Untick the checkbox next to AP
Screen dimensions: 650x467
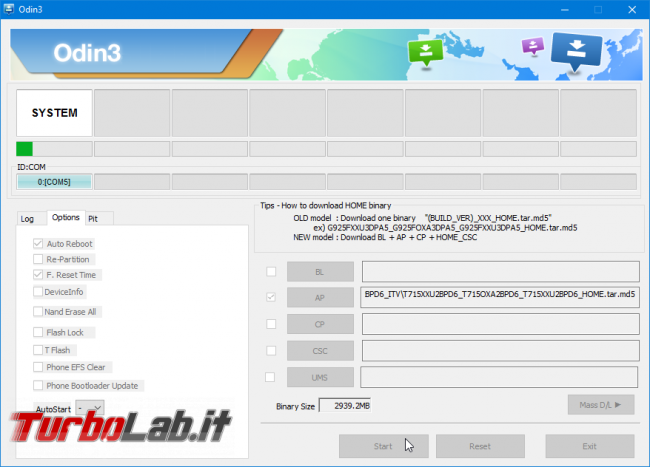271,297
